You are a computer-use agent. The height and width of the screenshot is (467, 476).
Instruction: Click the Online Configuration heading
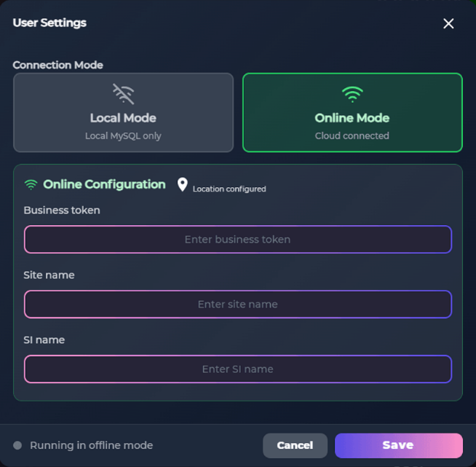[x=104, y=184]
